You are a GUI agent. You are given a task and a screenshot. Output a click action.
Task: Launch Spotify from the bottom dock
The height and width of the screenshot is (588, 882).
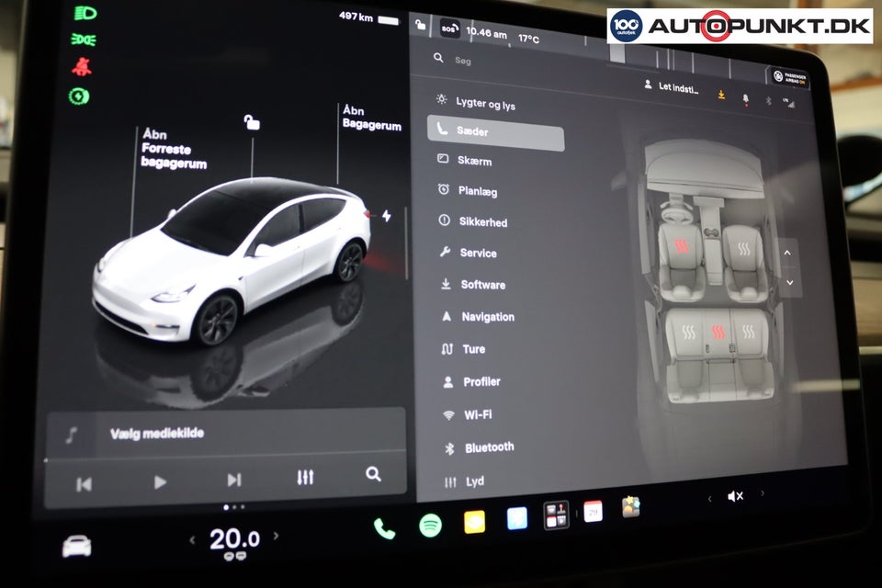430,526
